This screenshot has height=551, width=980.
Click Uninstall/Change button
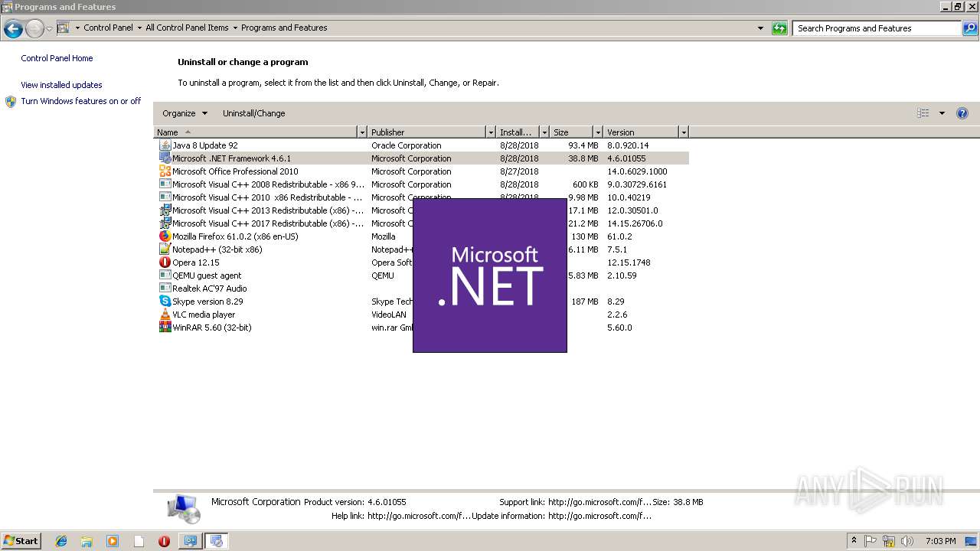253,113
